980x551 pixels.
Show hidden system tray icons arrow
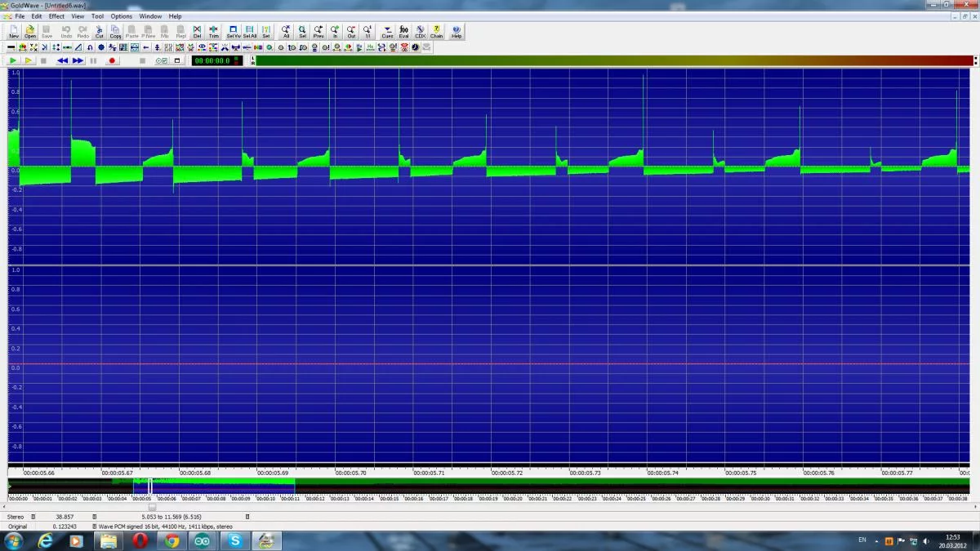pyautogui.click(x=876, y=540)
